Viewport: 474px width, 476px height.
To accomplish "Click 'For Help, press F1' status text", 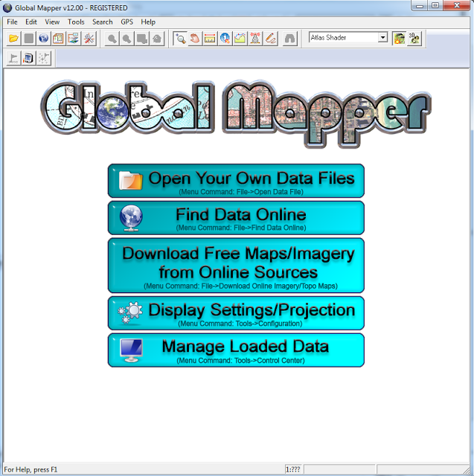I will 31,469.
